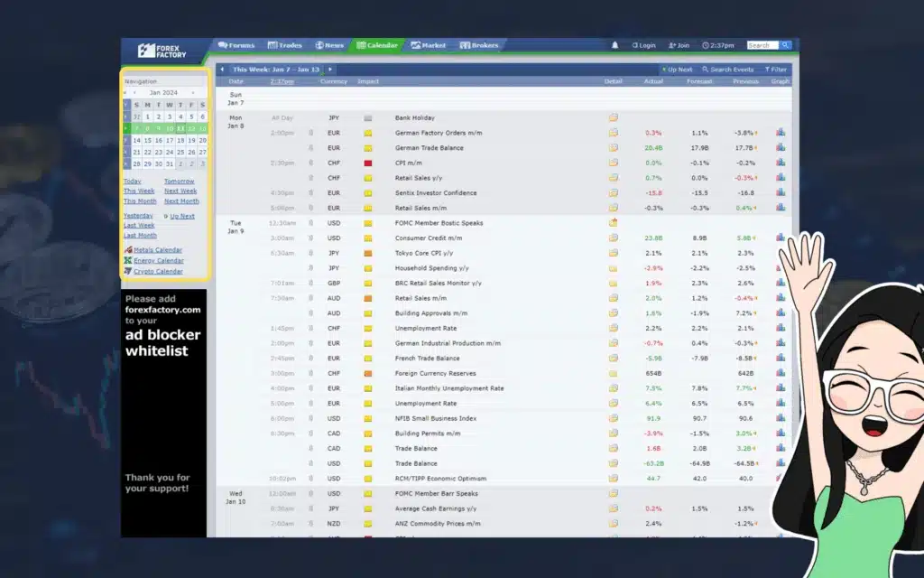924x578 pixels.
Task: Open detail folder for Tokyo Core CPI y/y
Action: (x=614, y=253)
